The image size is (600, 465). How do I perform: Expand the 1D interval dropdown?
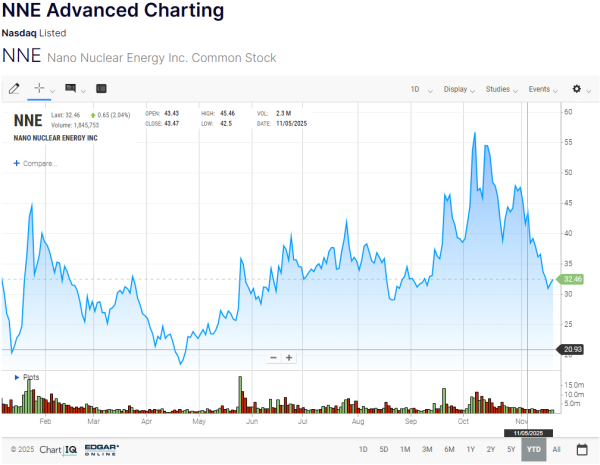[420, 89]
